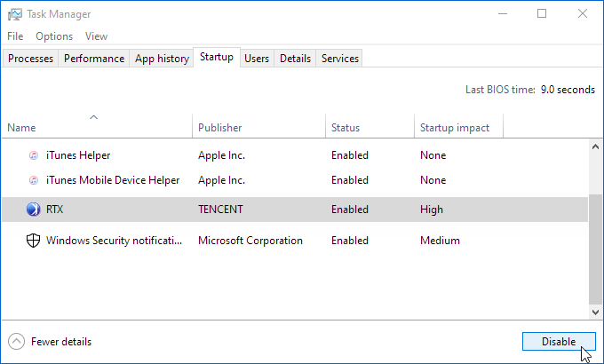Switch to the App history tab

pyautogui.click(x=162, y=59)
